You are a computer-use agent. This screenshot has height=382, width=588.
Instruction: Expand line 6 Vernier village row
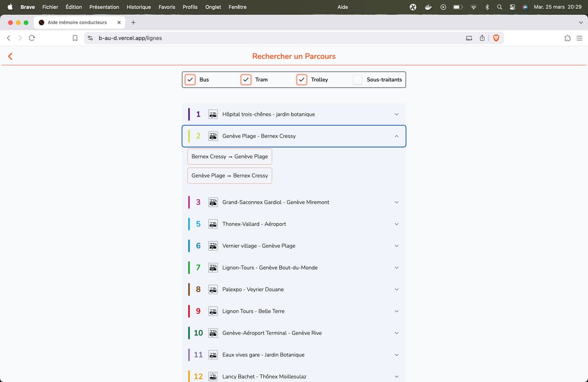point(294,246)
